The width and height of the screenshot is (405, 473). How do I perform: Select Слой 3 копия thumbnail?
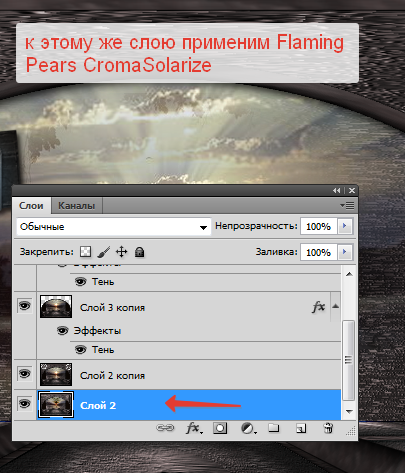tap(56, 306)
